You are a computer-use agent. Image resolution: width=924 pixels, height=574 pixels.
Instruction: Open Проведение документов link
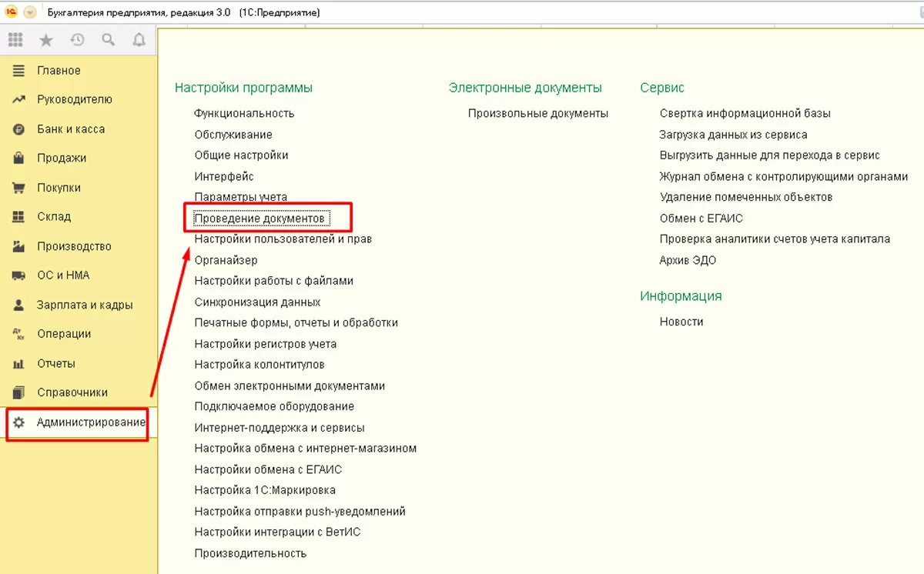(x=259, y=219)
